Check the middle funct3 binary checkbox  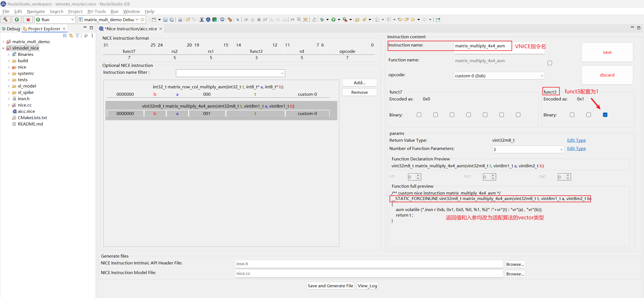[x=589, y=115]
